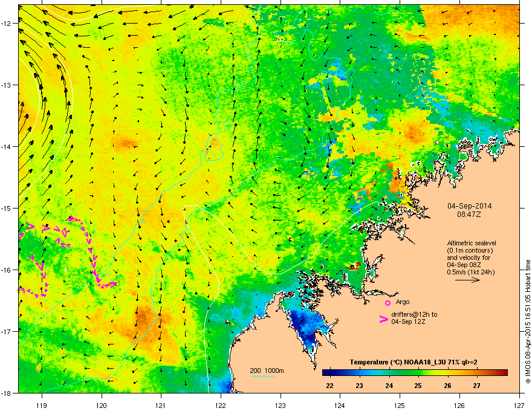This screenshot has width=532, height=411.
Task: Click longitude axis label 121
Action: tap(161, 405)
